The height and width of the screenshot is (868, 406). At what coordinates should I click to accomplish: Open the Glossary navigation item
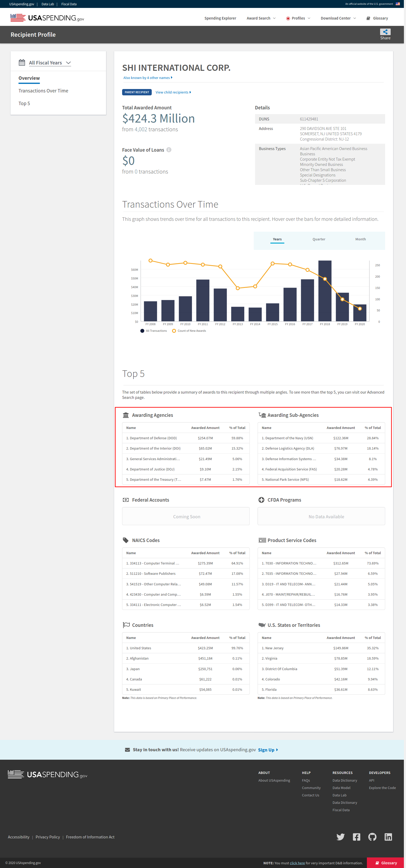click(x=377, y=18)
